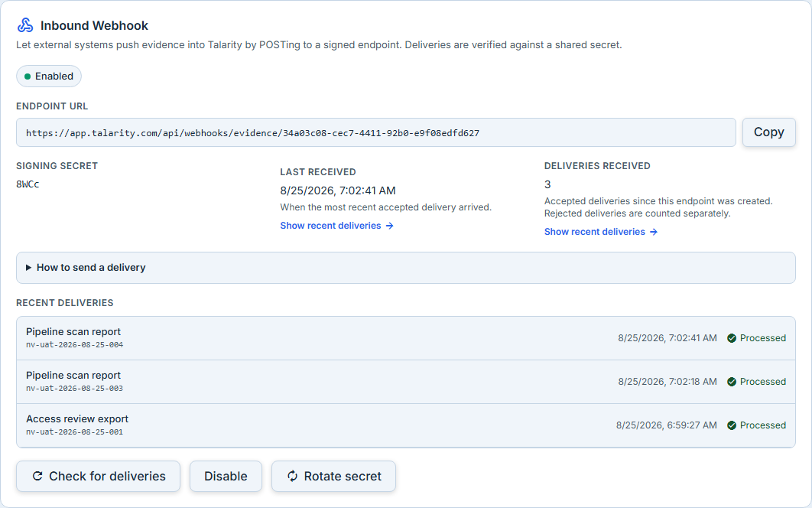Rotate the signing secret
This screenshot has width=812, height=508.
(333, 476)
